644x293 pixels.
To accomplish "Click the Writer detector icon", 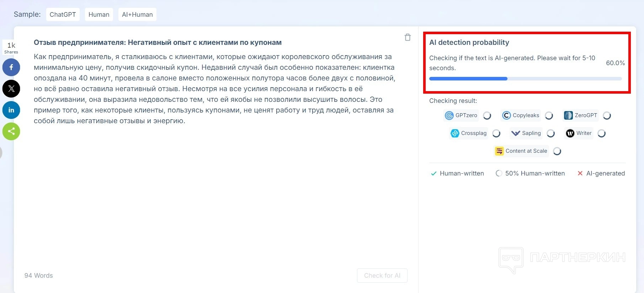I will (x=570, y=133).
